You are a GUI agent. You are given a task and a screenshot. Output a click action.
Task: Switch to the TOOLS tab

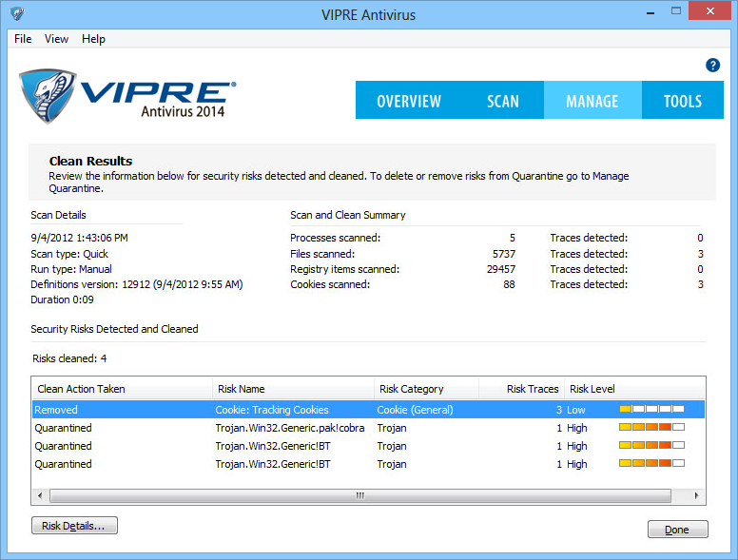pos(683,100)
